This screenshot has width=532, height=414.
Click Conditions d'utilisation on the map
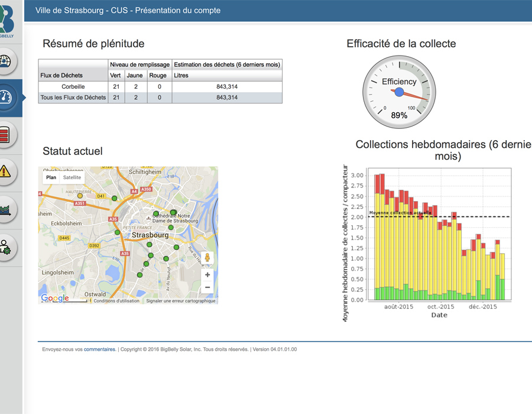tap(116, 301)
